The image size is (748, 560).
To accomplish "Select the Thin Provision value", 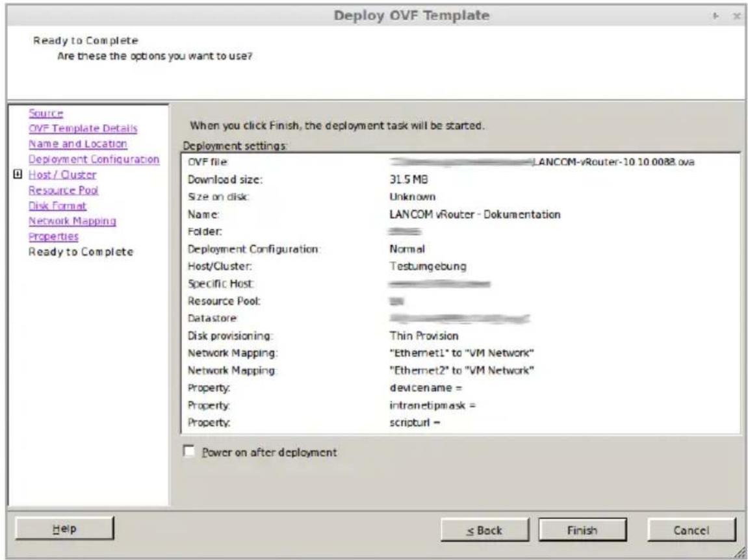I will click(x=424, y=336).
